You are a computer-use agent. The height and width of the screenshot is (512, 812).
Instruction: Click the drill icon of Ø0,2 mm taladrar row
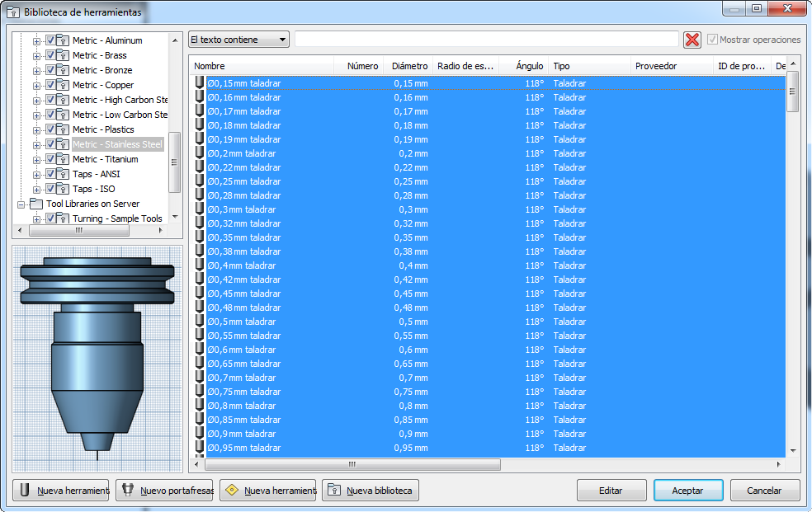200,153
